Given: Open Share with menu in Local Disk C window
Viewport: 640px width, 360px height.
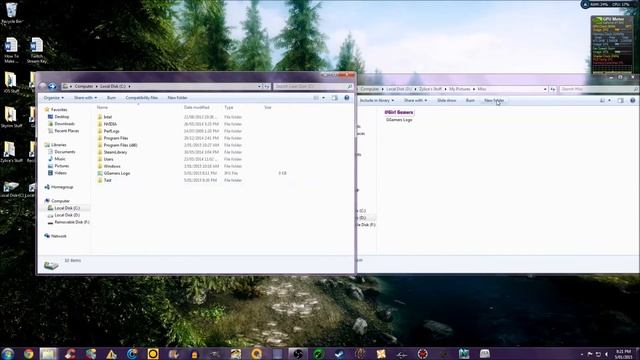Looking at the screenshot, I should tap(85, 98).
